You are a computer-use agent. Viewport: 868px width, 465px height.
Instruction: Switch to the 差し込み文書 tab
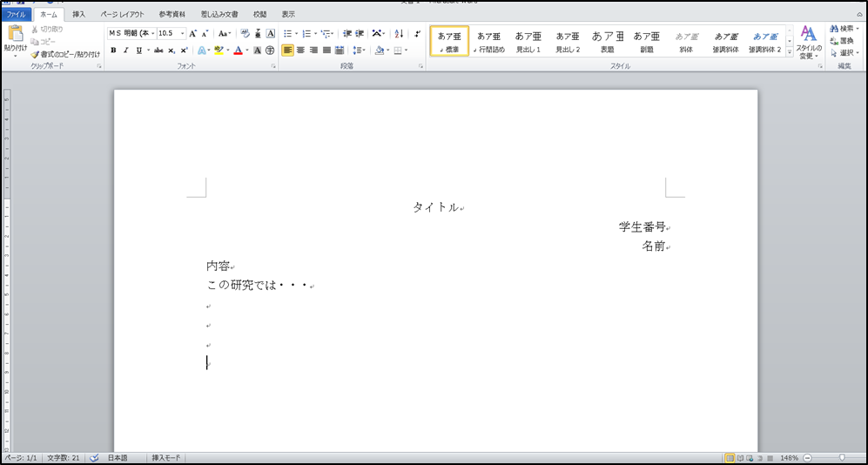tap(219, 15)
